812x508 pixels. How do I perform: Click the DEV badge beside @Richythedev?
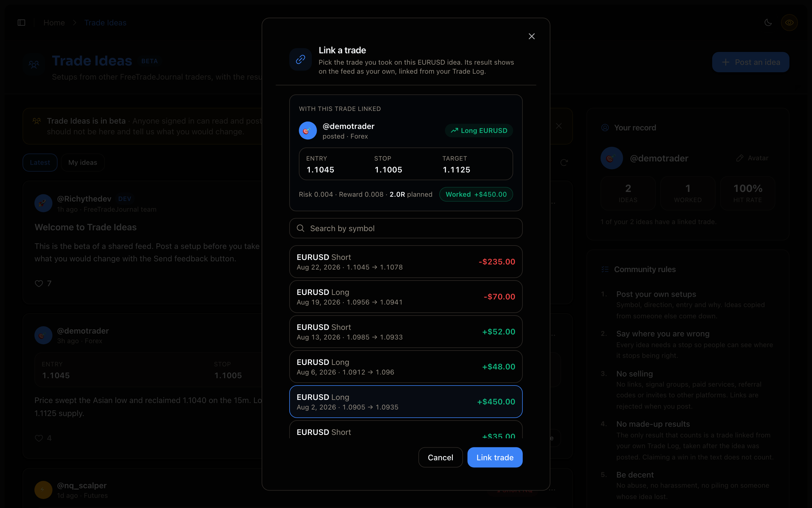125,199
